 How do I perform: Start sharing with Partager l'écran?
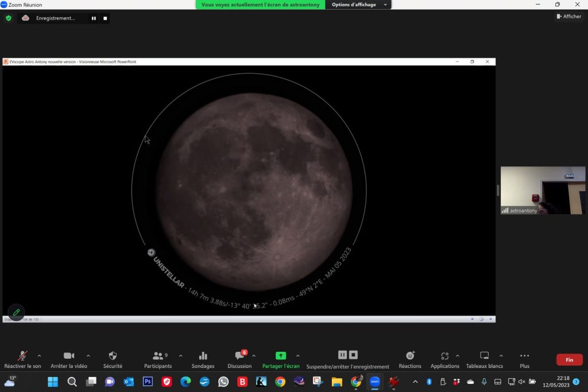click(x=281, y=360)
